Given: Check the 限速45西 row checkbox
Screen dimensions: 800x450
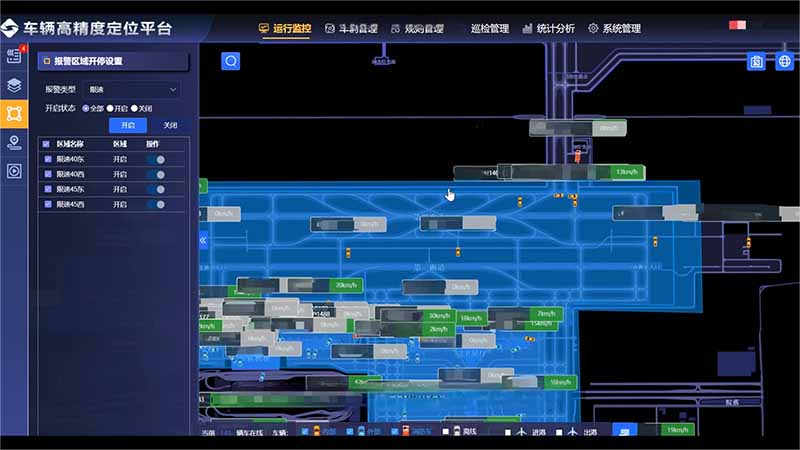Looking at the screenshot, I should pos(47,205).
